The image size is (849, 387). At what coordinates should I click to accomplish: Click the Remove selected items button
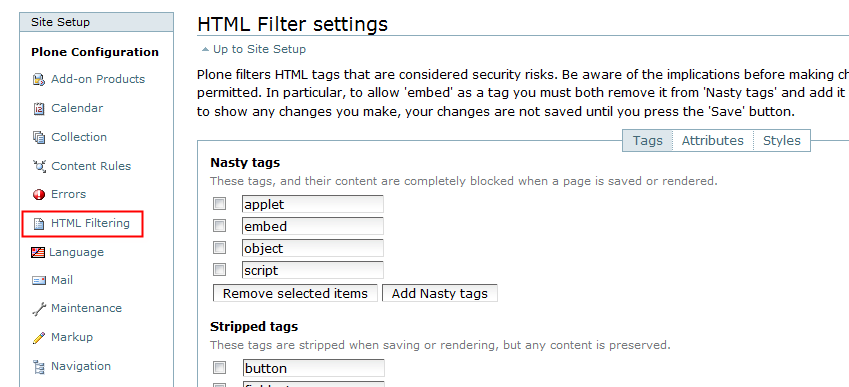coord(295,293)
